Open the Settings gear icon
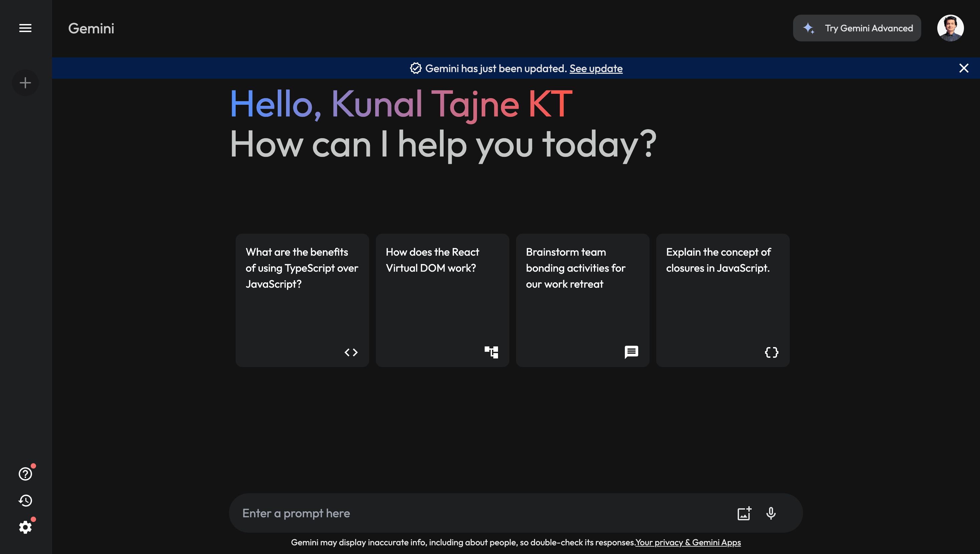The height and width of the screenshot is (554, 980). (25, 527)
